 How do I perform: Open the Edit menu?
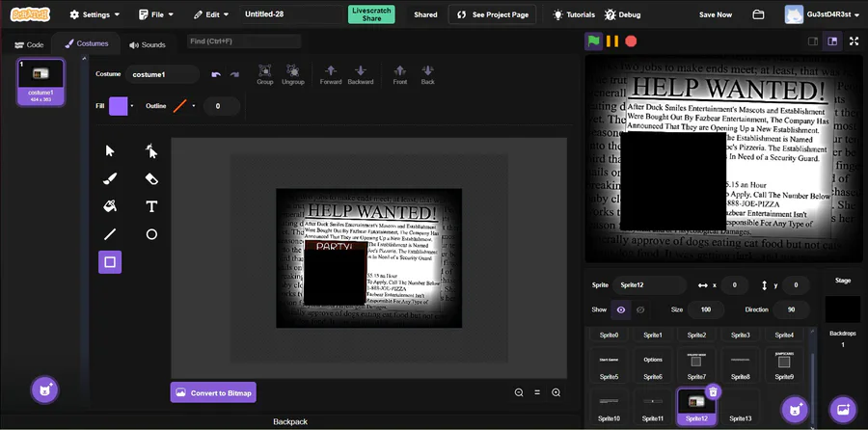[211, 14]
